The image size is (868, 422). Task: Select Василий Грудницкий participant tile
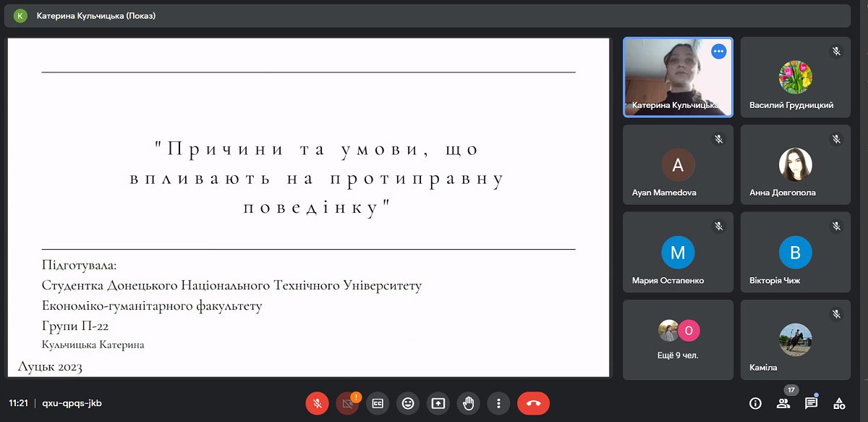[x=796, y=77]
